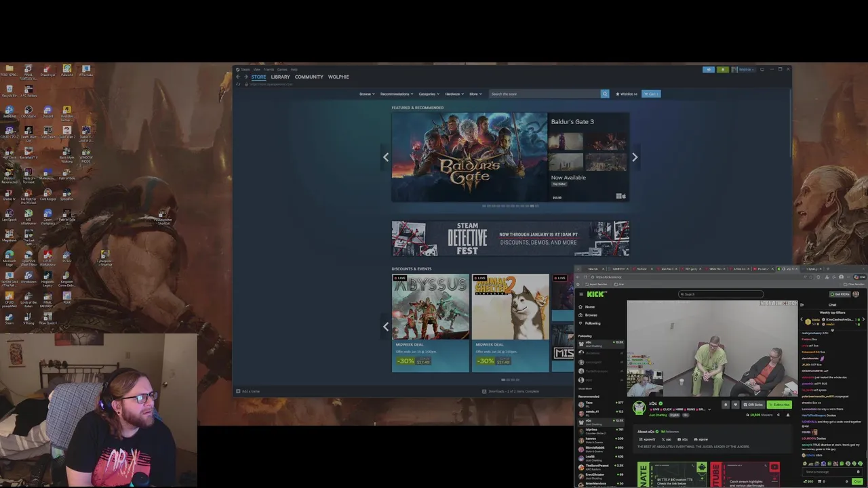Open the Games menu in Steam
This screenshot has width=868, height=488.
282,69
